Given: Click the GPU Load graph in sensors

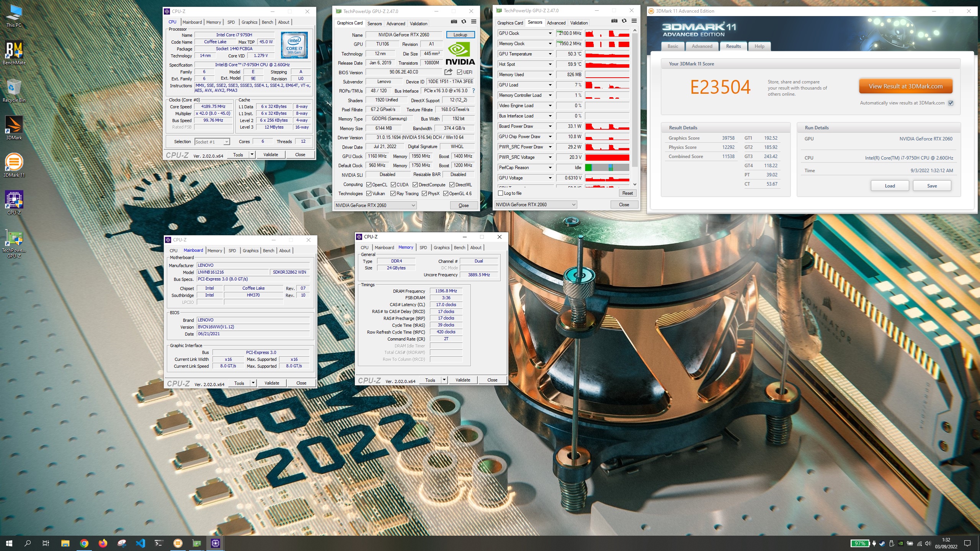Looking at the screenshot, I should tap(607, 85).
